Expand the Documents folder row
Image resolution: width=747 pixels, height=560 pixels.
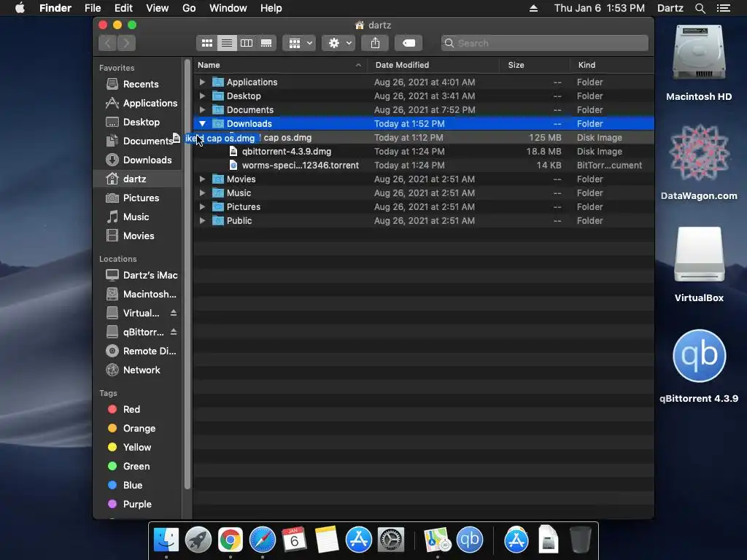pyautogui.click(x=203, y=109)
